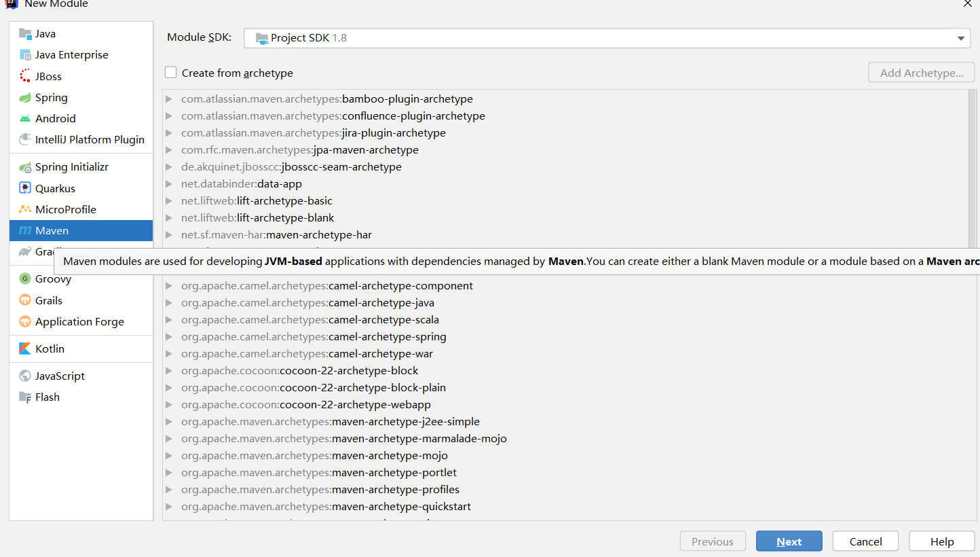Click the Previous button

pyautogui.click(x=713, y=541)
